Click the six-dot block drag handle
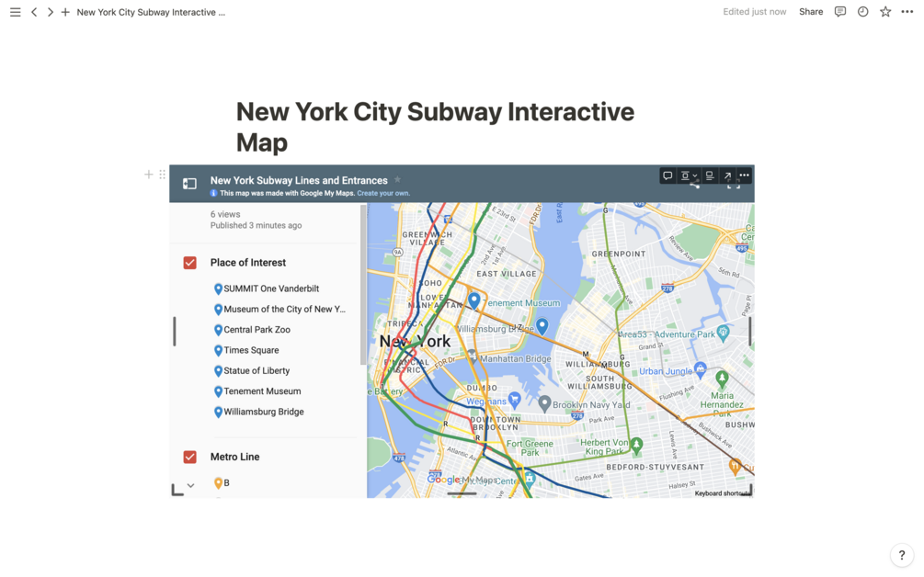 (162, 175)
